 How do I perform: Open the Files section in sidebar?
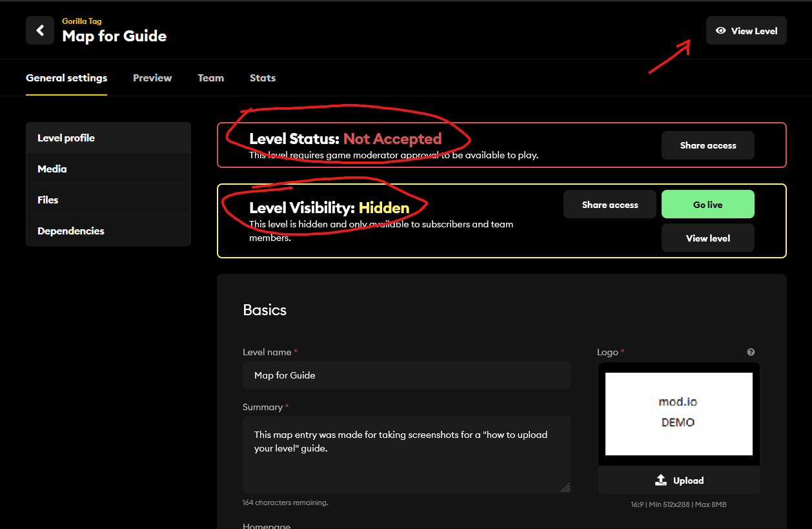108,200
